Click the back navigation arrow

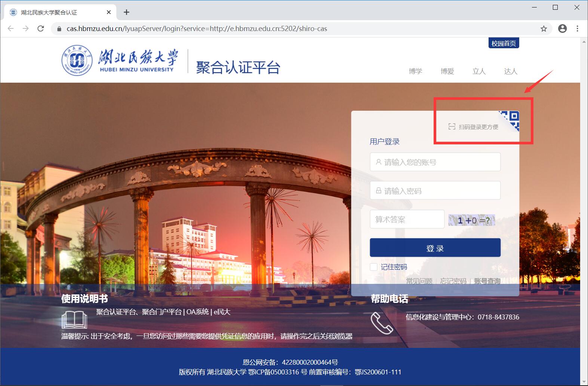point(10,29)
